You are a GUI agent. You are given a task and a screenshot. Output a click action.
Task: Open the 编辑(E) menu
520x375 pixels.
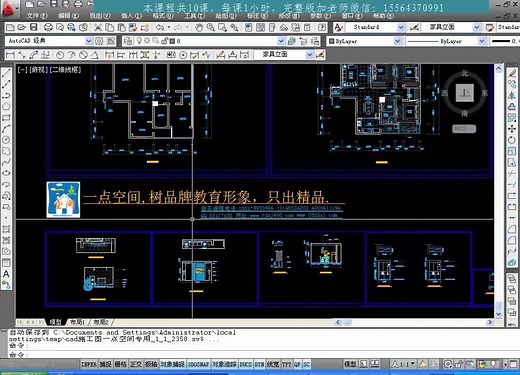68,15
